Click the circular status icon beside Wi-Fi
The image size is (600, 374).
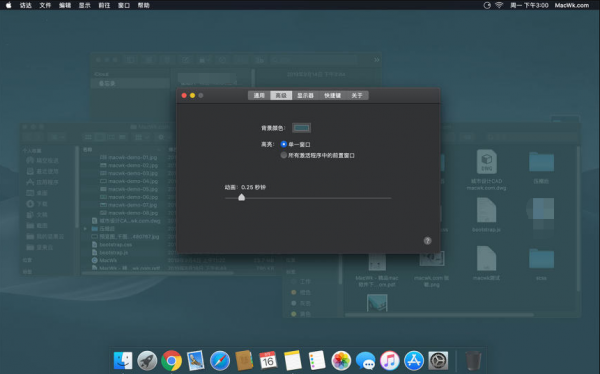point(487,5)
